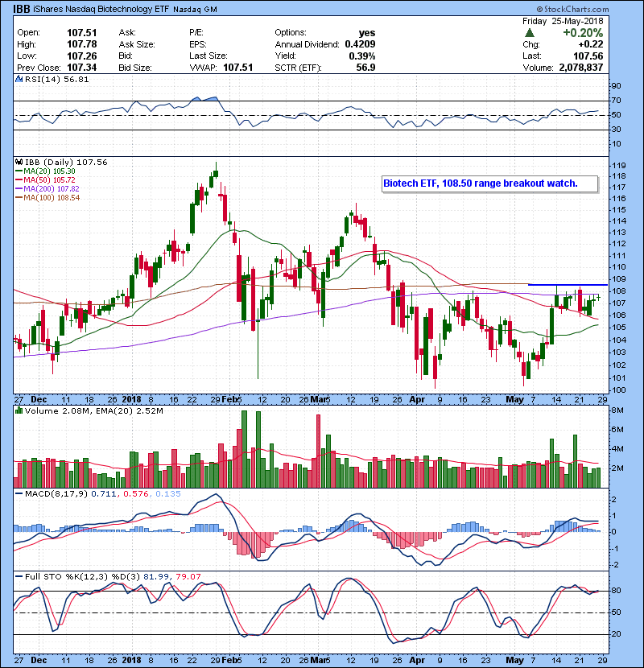Viewport: 644px width, 668px height.
Task: Click the green up-arrow change indicator
Action: [x=529, y=33]
